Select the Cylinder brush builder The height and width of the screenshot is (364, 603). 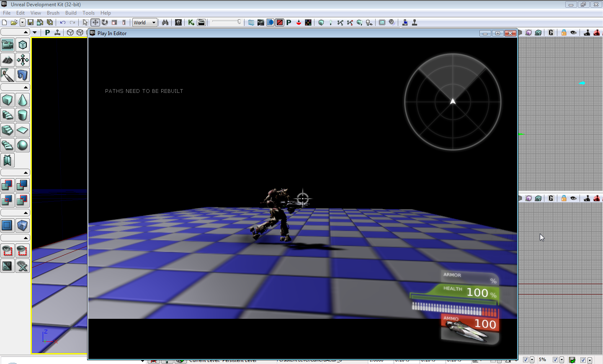(x=23, y=115)
